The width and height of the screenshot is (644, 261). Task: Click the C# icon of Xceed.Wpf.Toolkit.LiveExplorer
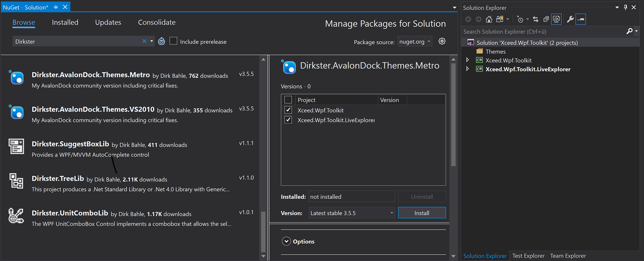[479, 69]
